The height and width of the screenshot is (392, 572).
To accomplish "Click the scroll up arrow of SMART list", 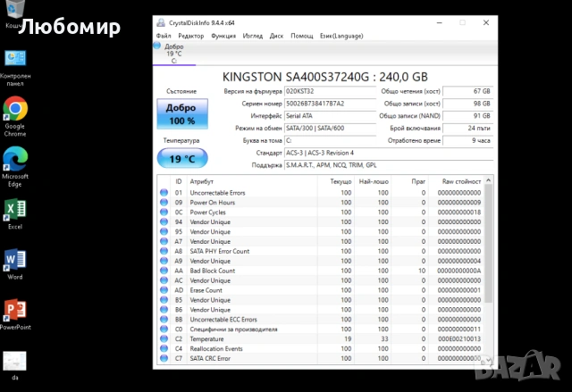I will pos(489,180).
